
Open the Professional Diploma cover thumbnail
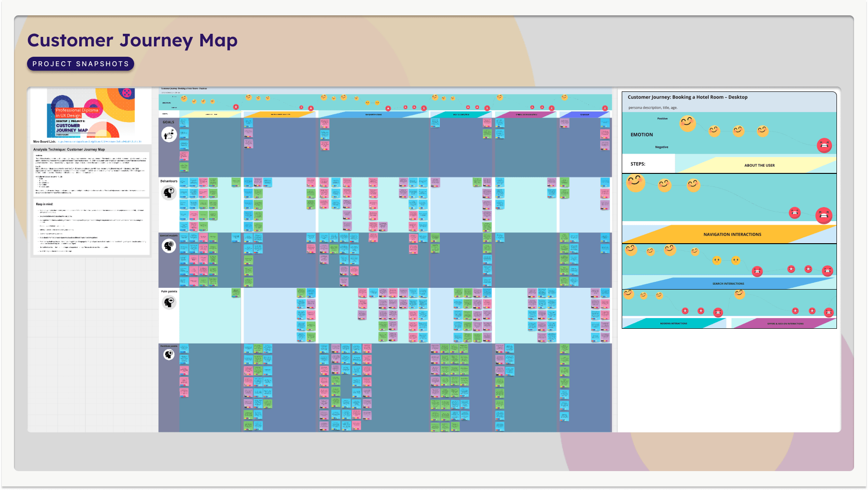[x=91, y=113]
